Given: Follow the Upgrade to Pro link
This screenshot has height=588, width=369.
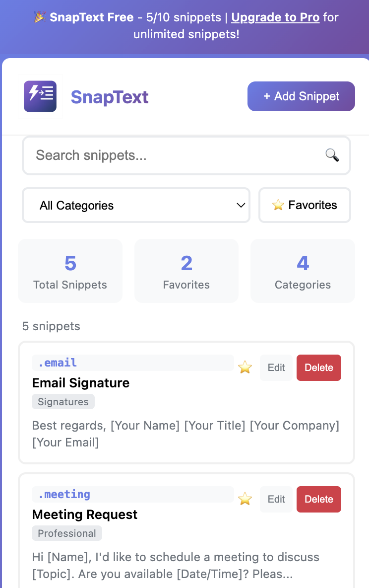Looking at the screenshot, I should (275, 17).
